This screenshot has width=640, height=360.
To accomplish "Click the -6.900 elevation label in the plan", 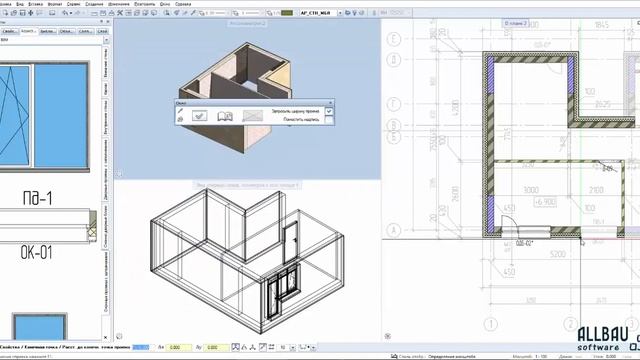I will (x=545, y=202).
